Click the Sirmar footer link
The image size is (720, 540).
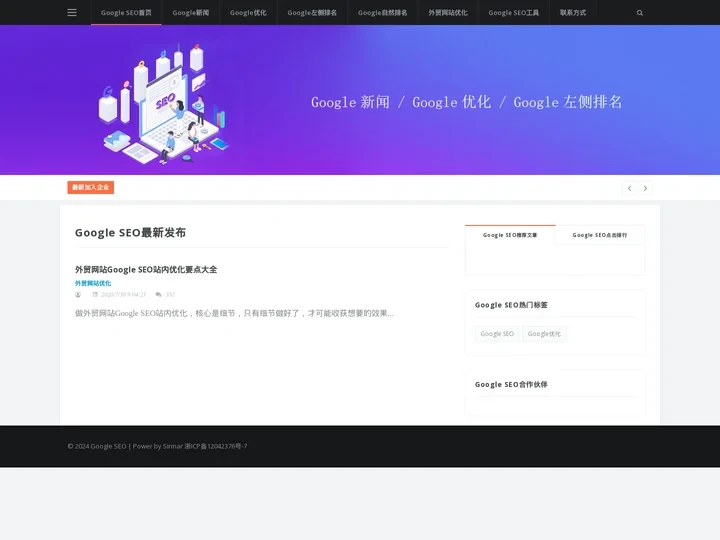(173, 446)
